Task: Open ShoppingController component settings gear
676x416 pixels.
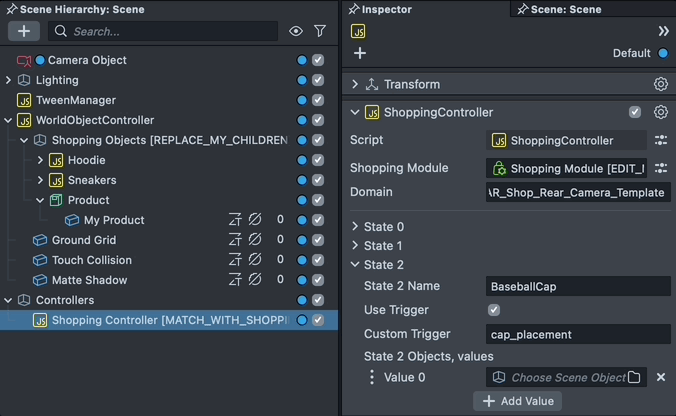Action: [x=661, y=112]
